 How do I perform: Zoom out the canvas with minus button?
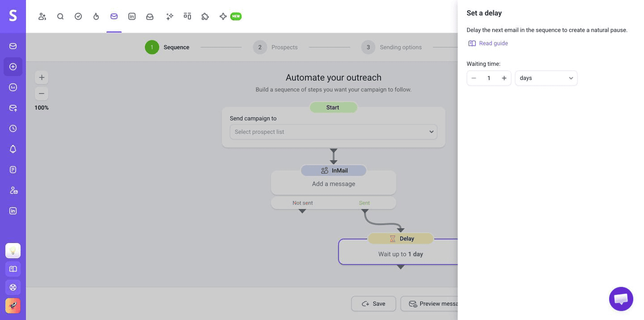[42, 94]
